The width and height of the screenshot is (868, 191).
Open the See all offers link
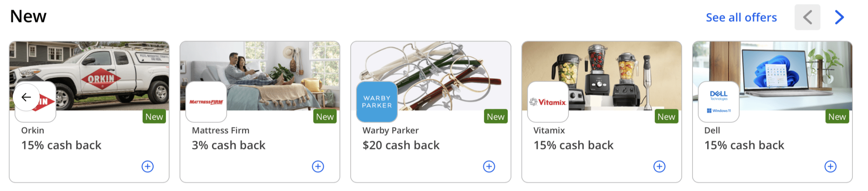(741, 17)
